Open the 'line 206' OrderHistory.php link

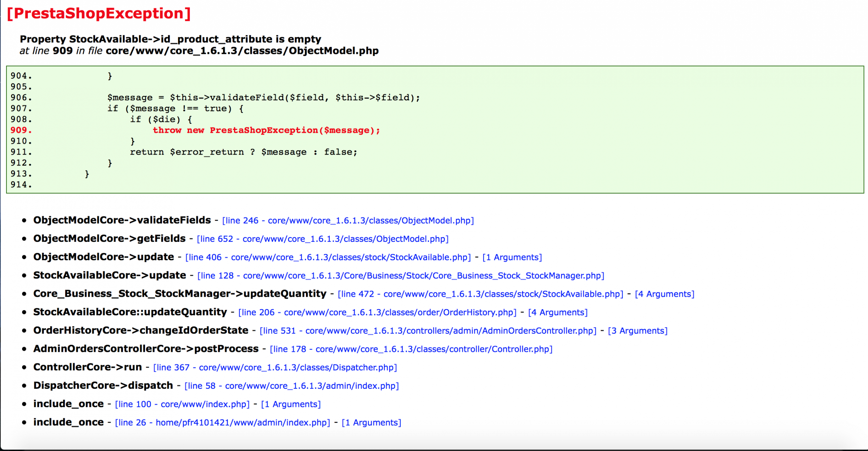378,312
